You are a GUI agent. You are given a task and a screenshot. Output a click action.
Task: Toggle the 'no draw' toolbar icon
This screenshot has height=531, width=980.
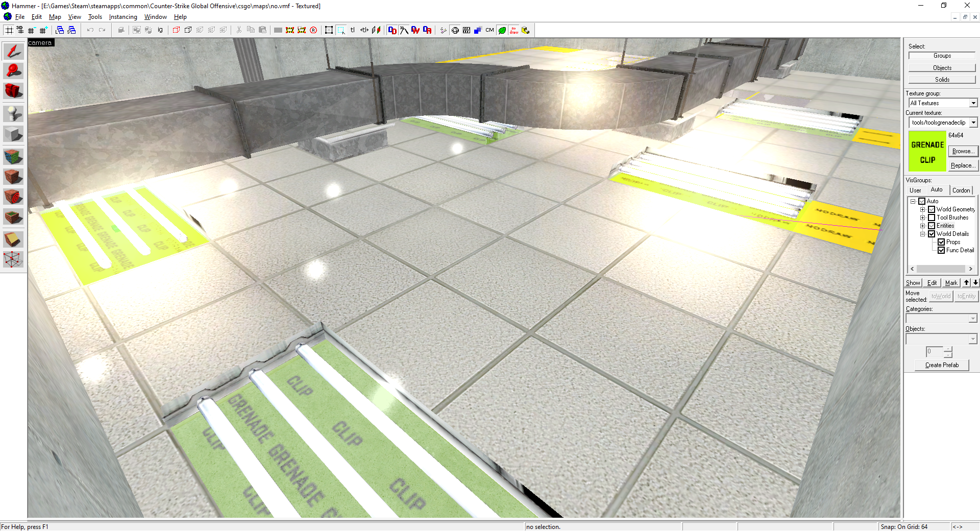(x=514, y=30)
